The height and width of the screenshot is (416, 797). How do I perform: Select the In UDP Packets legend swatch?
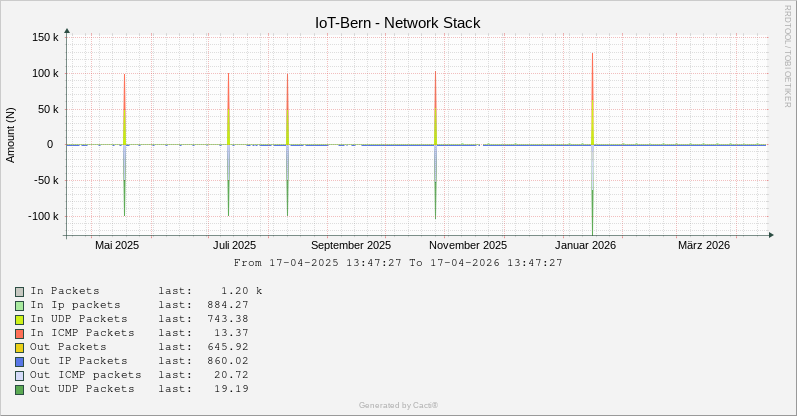[19, 319]
